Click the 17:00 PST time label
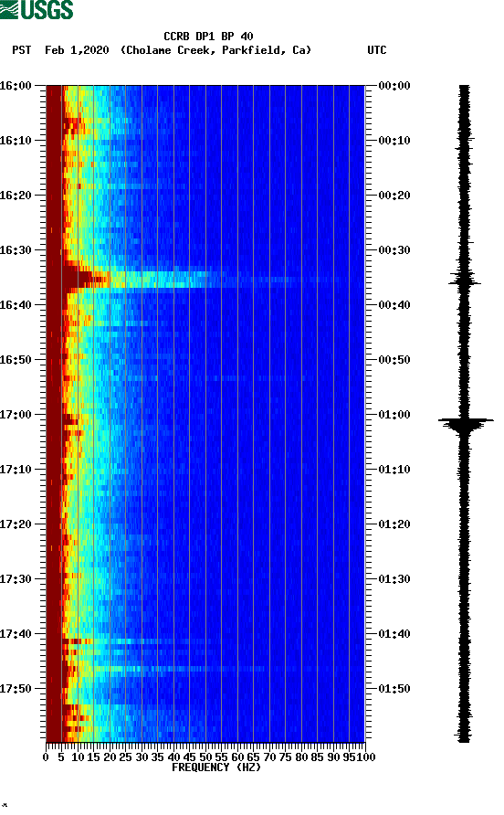 (x=16, y=415)
